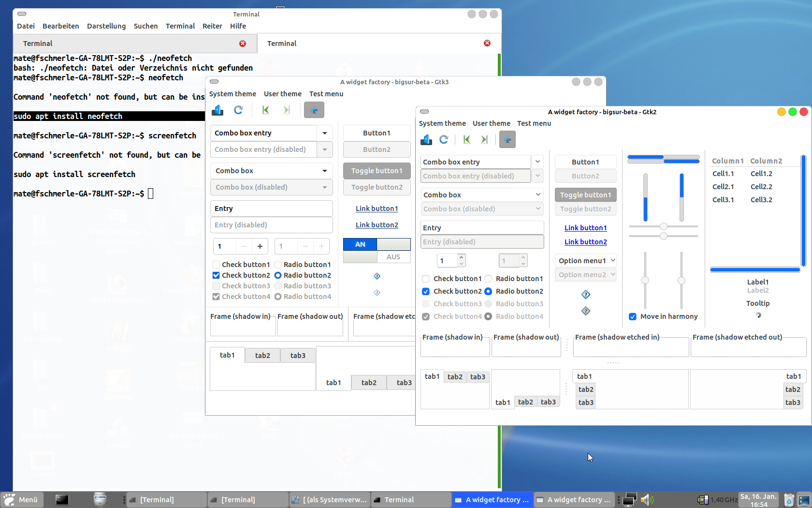Click the lower horizontal slider handle in Gtk2
The width and height of the screenshot is (812, 508).
tap(664, 236)
